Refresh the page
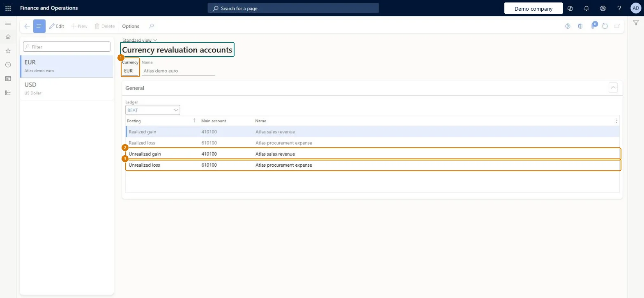644x298 pixels. click(605, 26)
